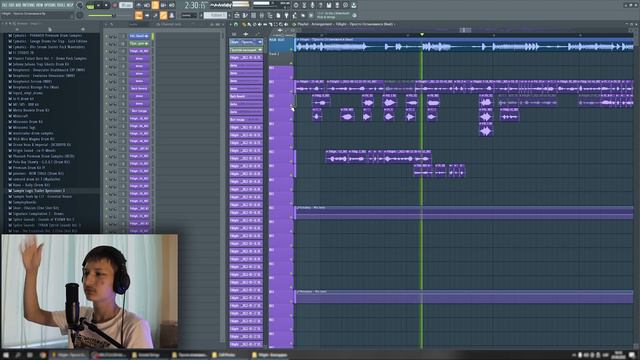Expand the 'Samplephonic' browser folder
Viewport: 640px width, 360px height.
pyautogui.click(x=23, y=202)
